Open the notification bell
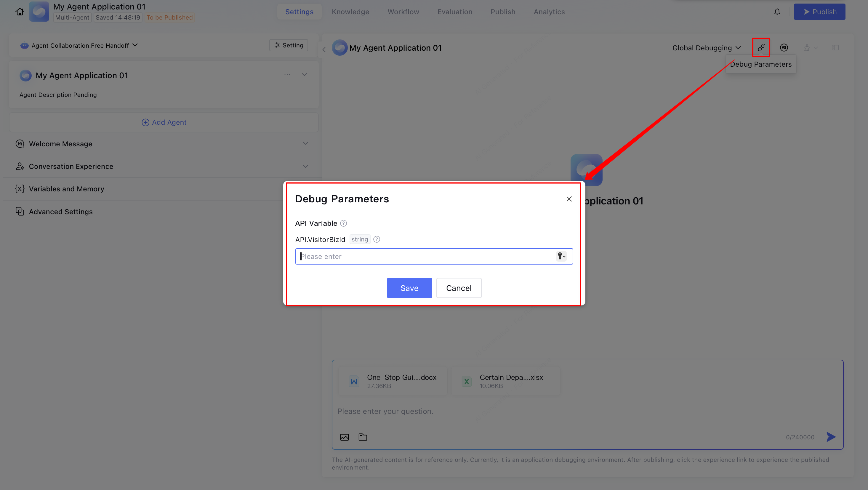The width and height of the screenshot is (868, 490). 777,12
